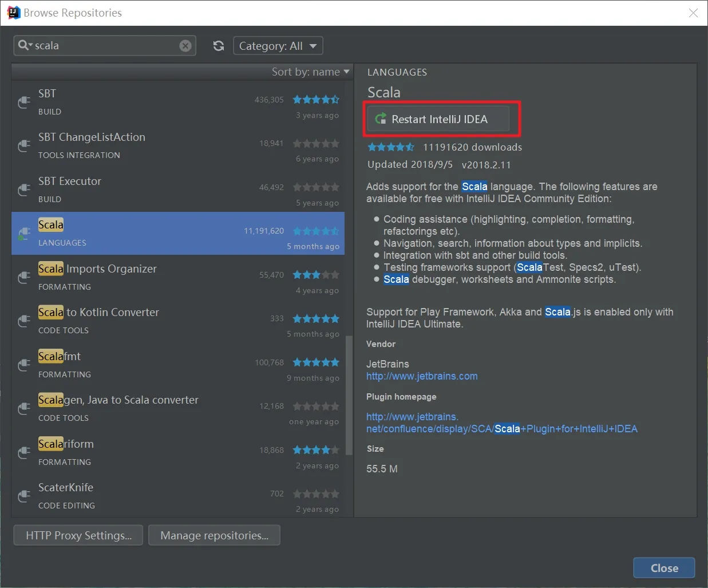Click the SBT plugin icon
Viewport: 708px width, 588px height.
coord(23,102)
